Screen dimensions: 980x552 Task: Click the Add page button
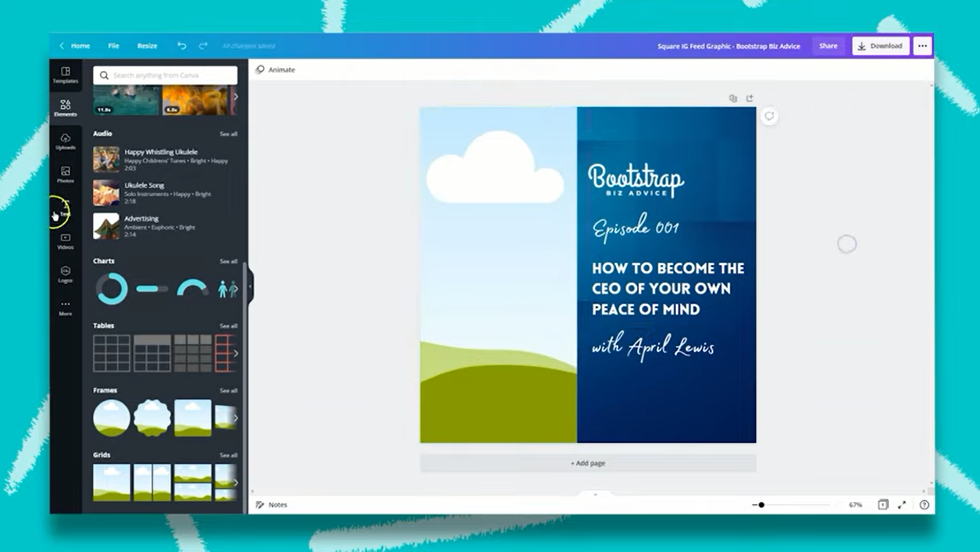coord(588,463)
